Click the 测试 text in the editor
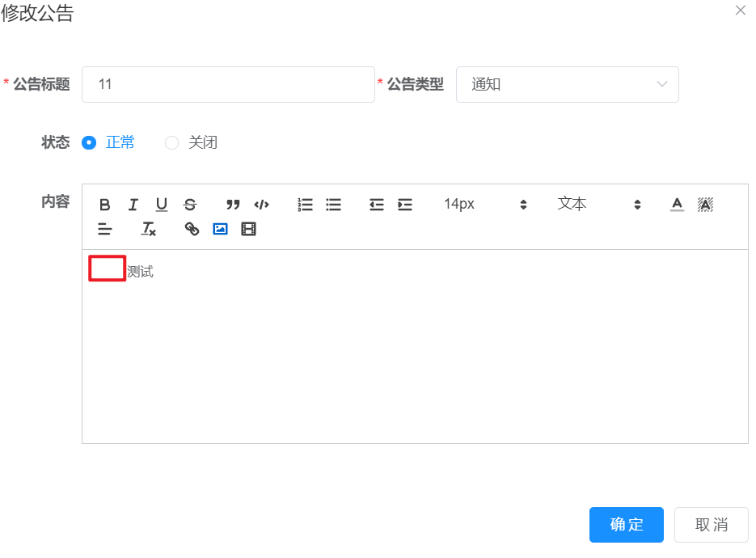Screen dimensions: 756x558 (141, 272)
